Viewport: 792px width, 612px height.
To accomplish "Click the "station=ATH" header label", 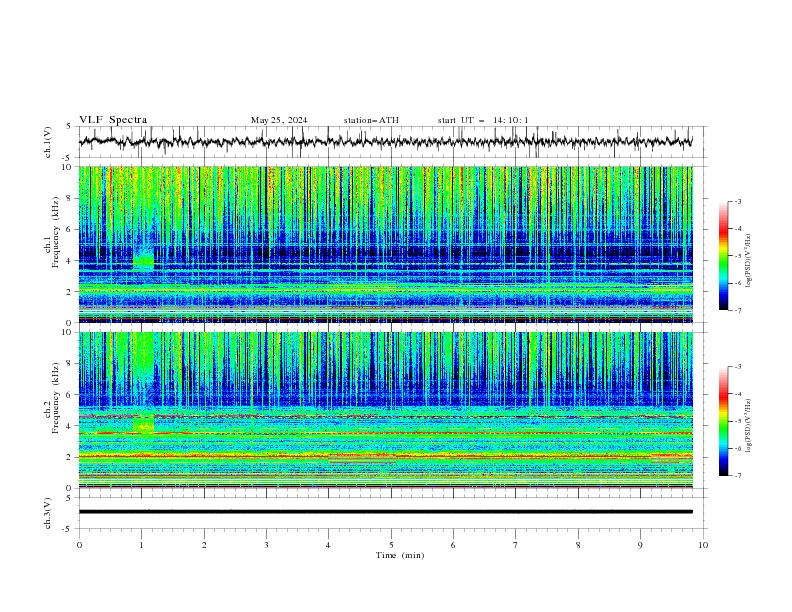I will (x=371, y=120).
